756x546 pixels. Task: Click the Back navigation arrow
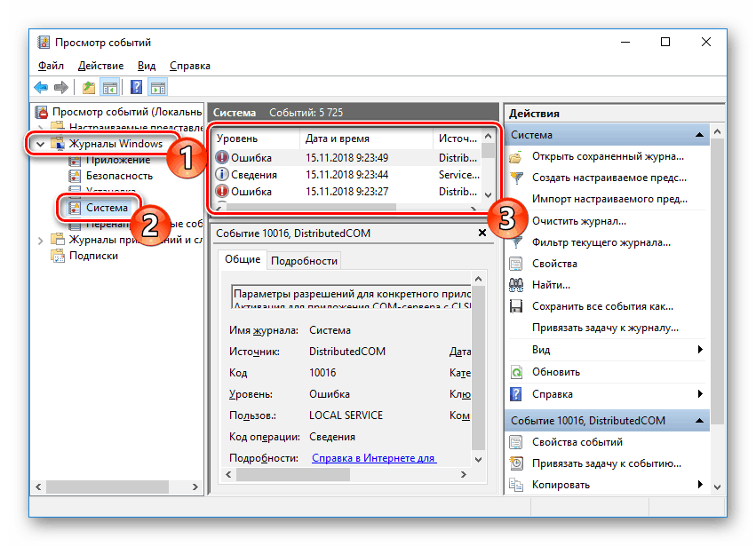tap(40, 86)
